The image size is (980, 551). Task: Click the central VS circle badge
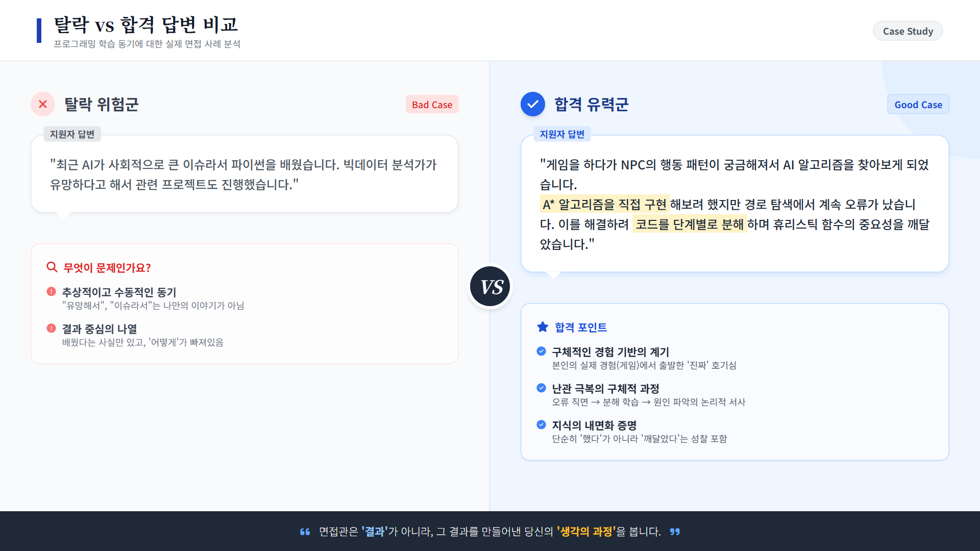490,286
